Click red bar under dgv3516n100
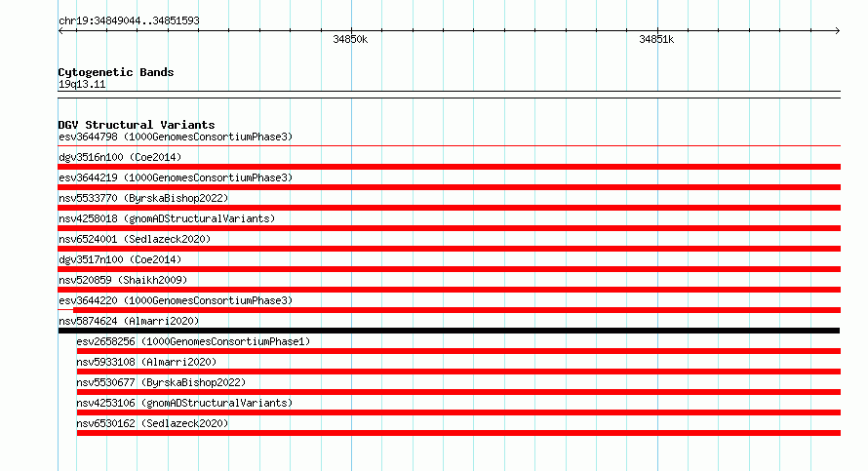This screenshot has height=471, width=868. (x=449, y=167)
